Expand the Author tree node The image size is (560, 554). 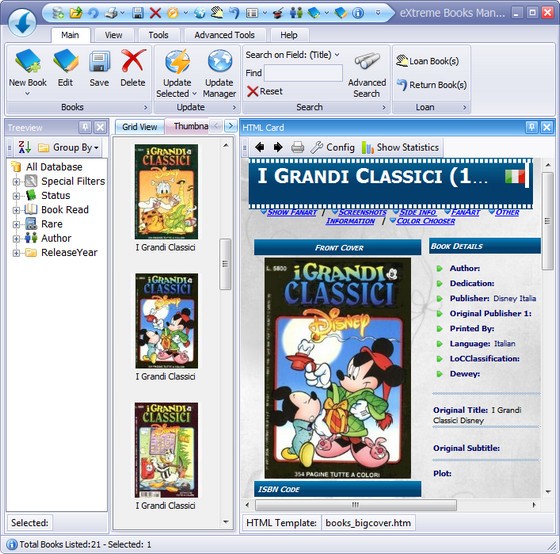[16, 239]
